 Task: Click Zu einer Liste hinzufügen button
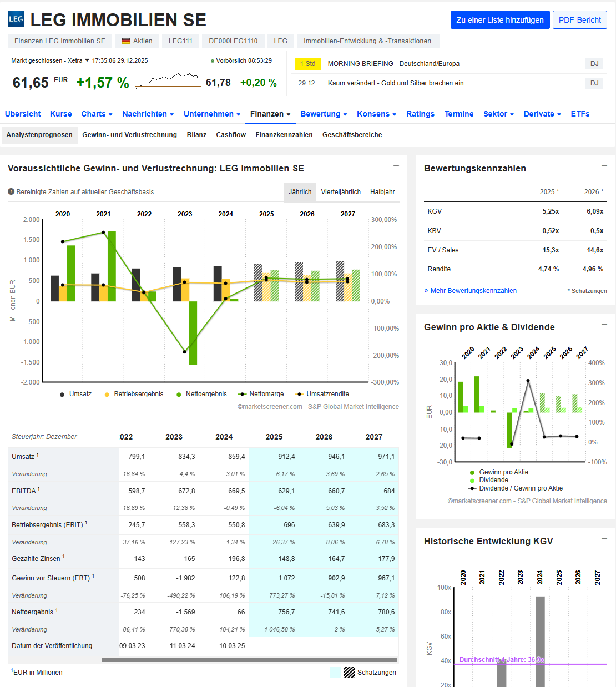[499, 20]
